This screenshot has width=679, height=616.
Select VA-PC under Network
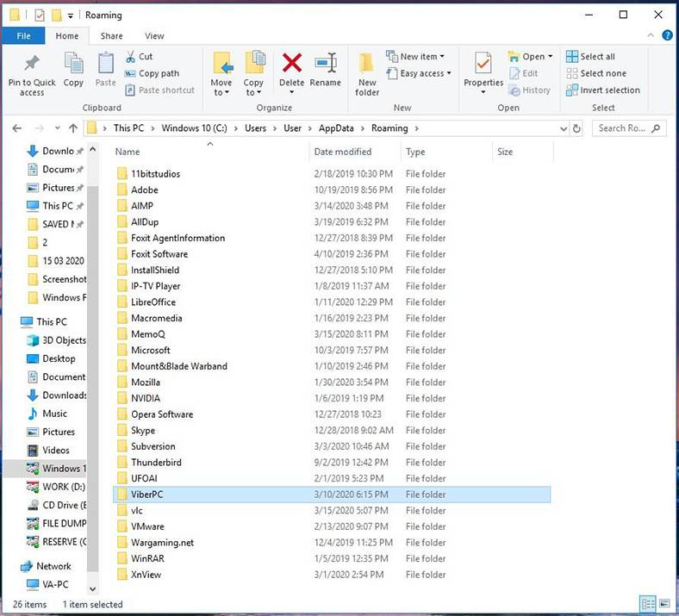(47, 584)
